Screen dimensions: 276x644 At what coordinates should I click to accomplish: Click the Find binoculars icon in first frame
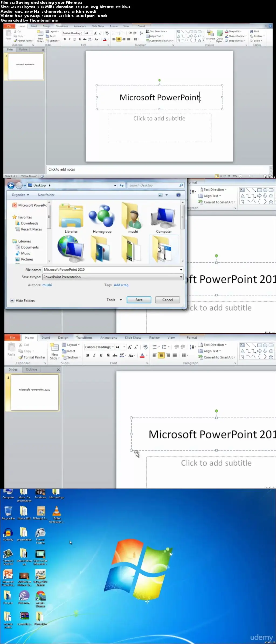[251, 31]
